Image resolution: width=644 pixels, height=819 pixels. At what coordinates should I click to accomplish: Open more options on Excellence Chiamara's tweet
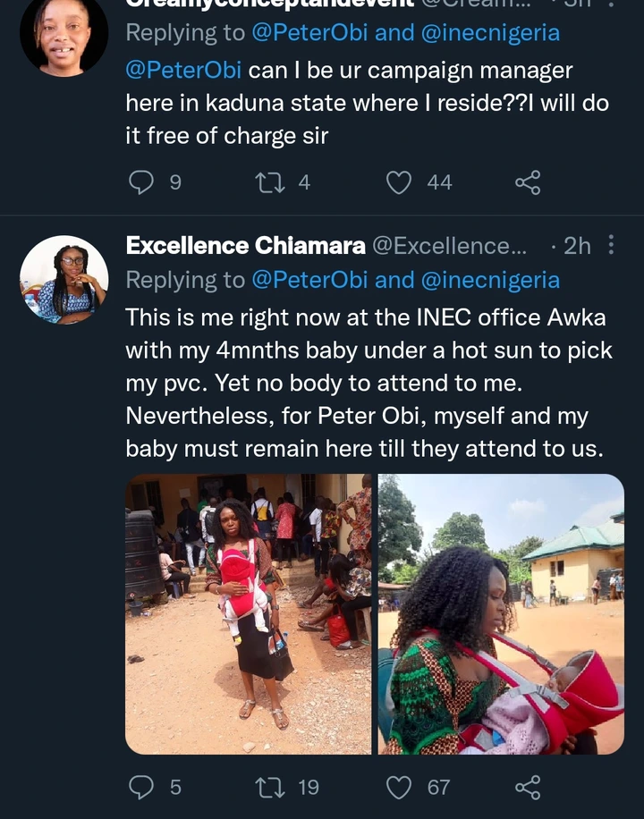[611, 245]
